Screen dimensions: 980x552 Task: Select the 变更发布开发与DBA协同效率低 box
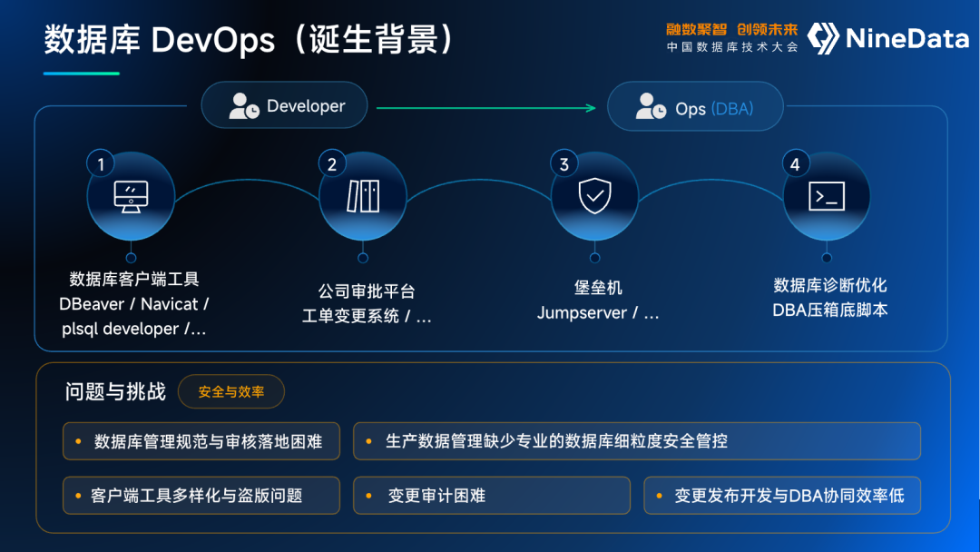(x=782, y=496)
